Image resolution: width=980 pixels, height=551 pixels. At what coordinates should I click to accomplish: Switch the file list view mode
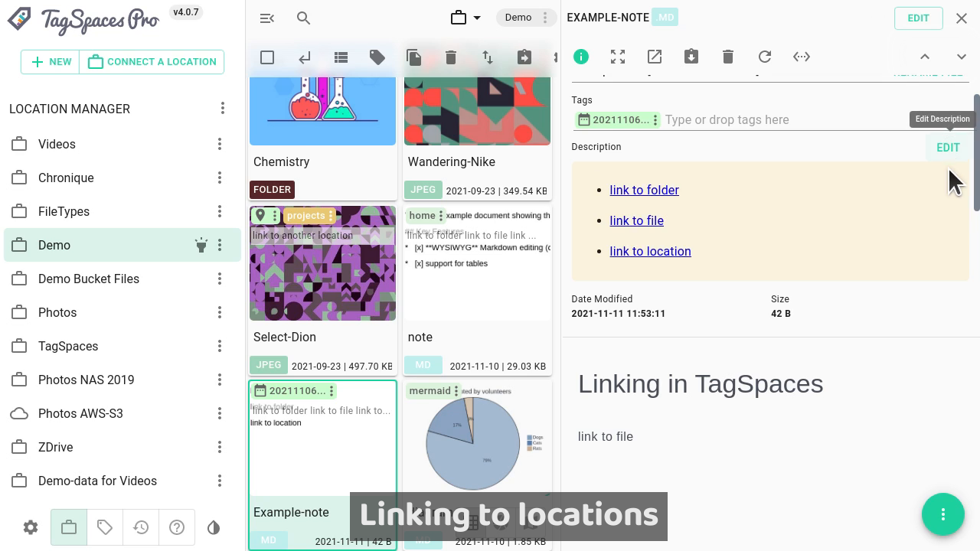point(341,57)
